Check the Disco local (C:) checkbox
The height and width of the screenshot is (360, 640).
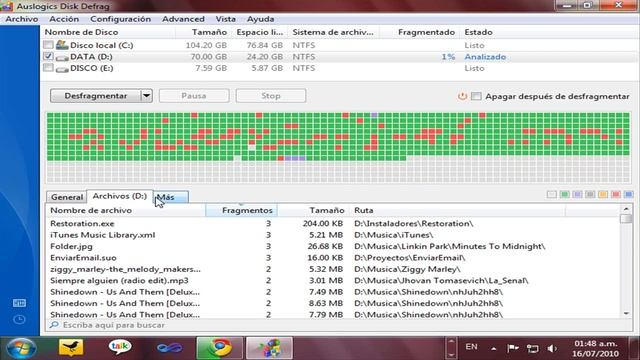[x=48, y=44]
